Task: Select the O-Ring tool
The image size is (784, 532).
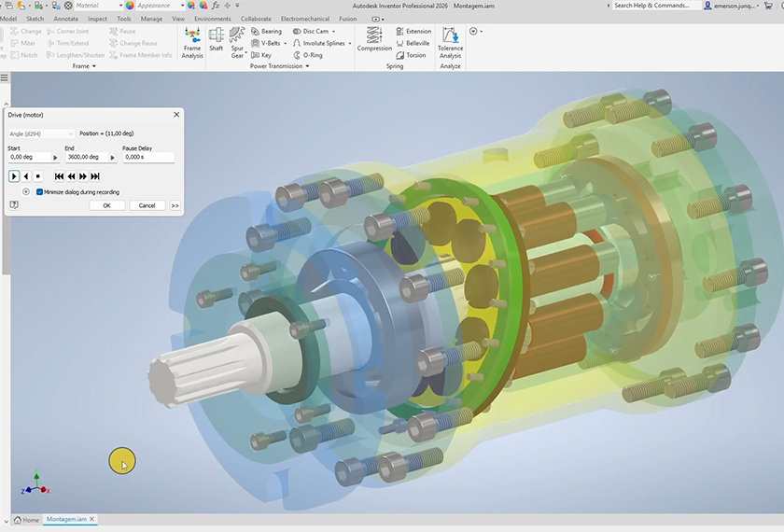Action: pos(307,55)
